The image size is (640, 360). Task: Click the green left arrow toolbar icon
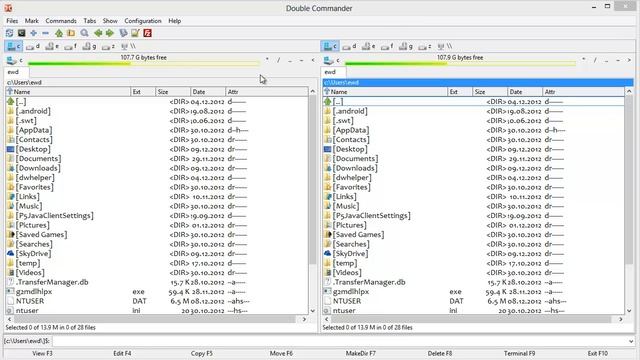98,33
